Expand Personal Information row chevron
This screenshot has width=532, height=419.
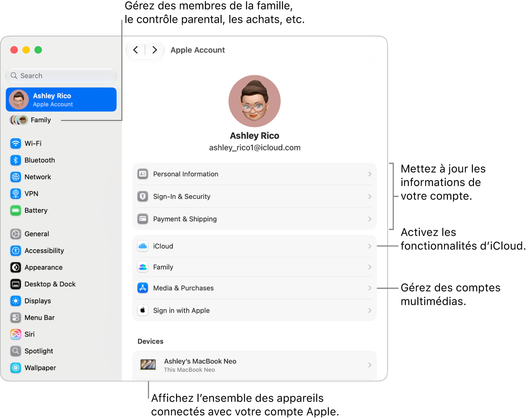coord(370,174)
